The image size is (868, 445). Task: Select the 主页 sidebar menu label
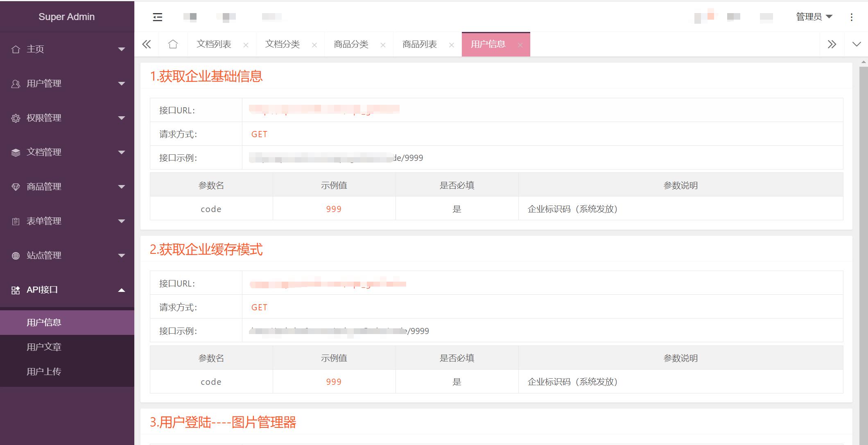pyautogui.click(x=35, y=49)
